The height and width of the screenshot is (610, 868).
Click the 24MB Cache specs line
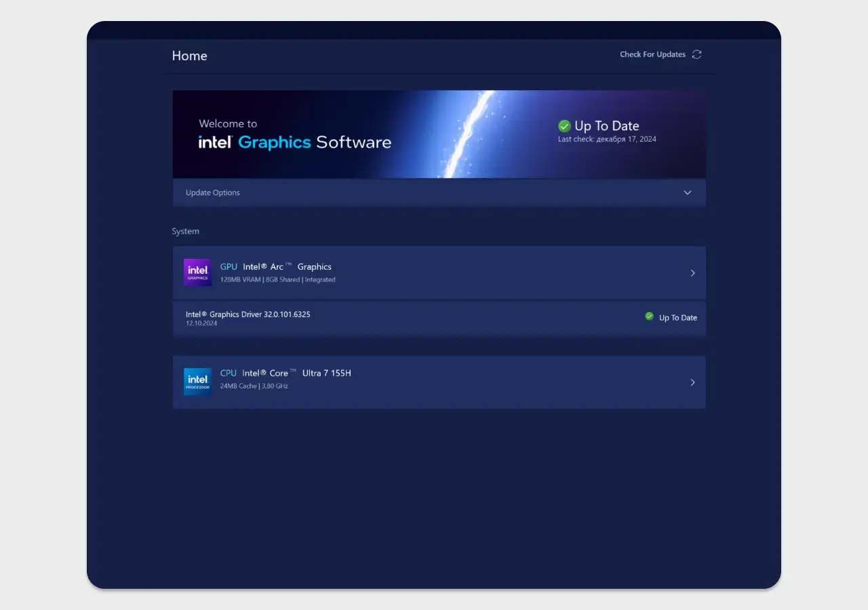pos(254,386)
